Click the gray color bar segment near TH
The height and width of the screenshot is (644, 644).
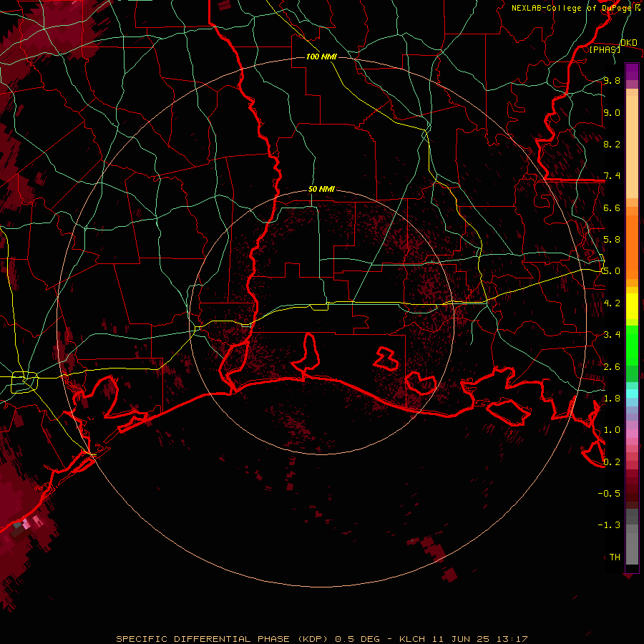[632, 548]
